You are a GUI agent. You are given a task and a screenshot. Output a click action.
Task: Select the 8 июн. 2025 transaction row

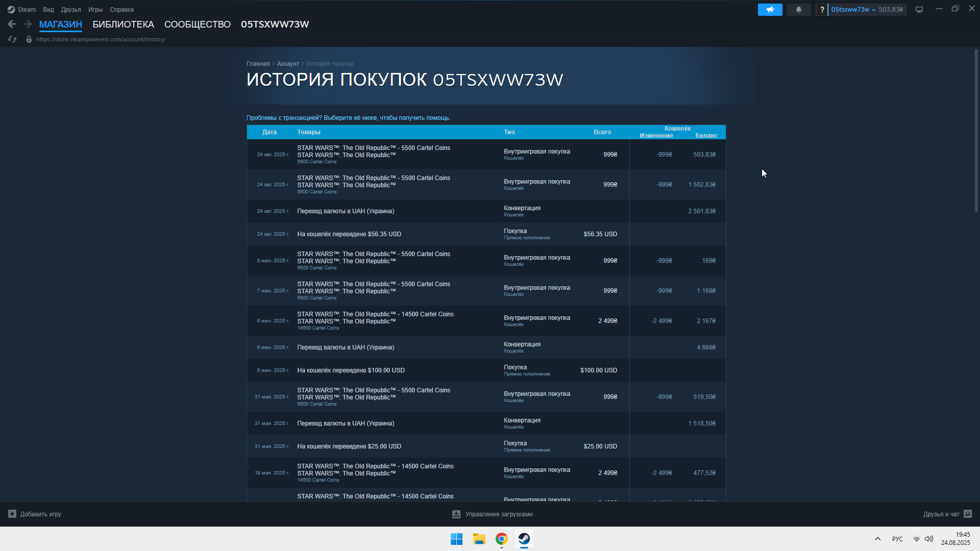pos(486,261)
